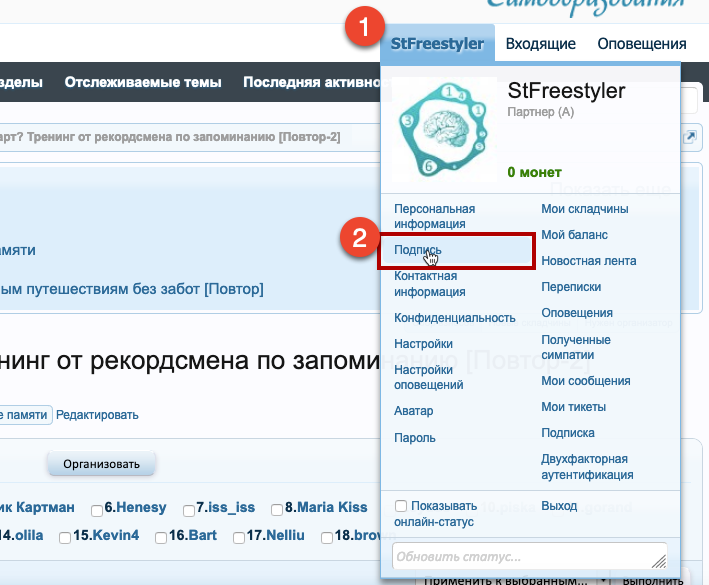
Task: Open Nelliu user profile link
Action: coord(285,535)
